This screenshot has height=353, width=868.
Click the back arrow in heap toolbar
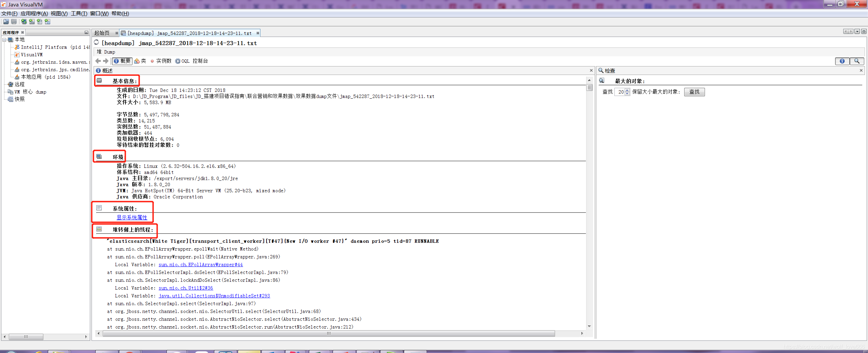point(98,61)
